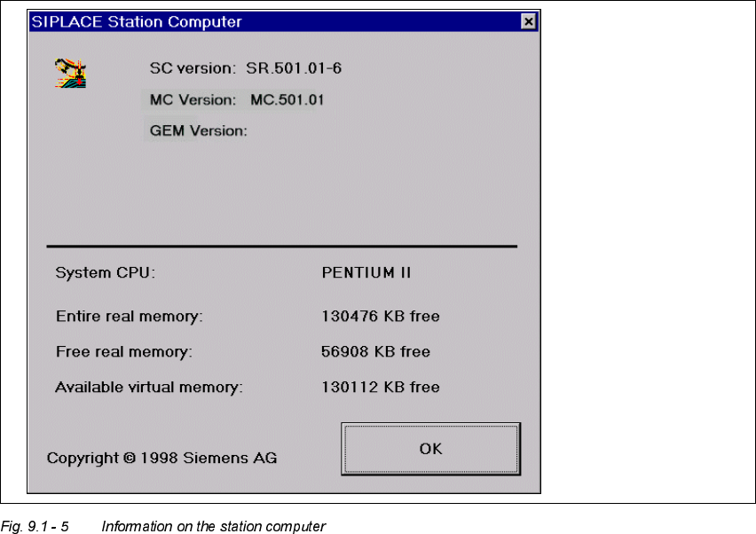This screenshot has width=756, height=534.
Task: Click the Available virtual memory label
Action: (149, 388)
